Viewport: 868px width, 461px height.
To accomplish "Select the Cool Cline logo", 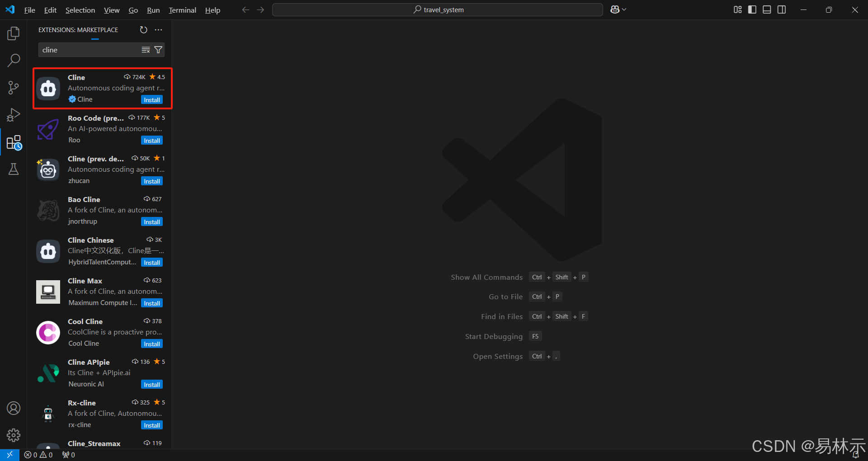I will click(x=48, y=333).
